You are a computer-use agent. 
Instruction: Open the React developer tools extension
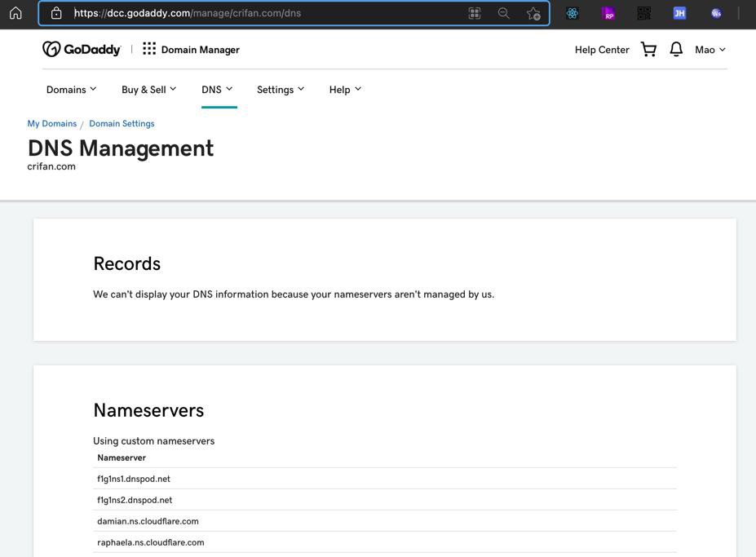point(573,13)
